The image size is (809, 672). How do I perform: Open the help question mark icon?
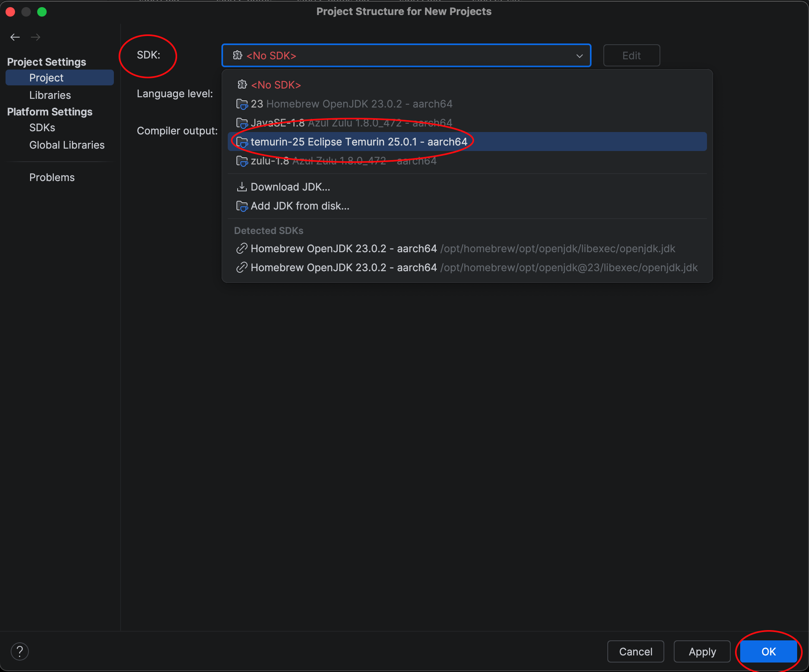click(x=19, y=651)
